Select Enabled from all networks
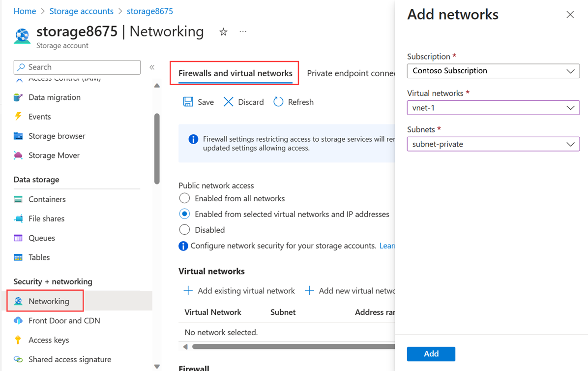 (184, 198)
